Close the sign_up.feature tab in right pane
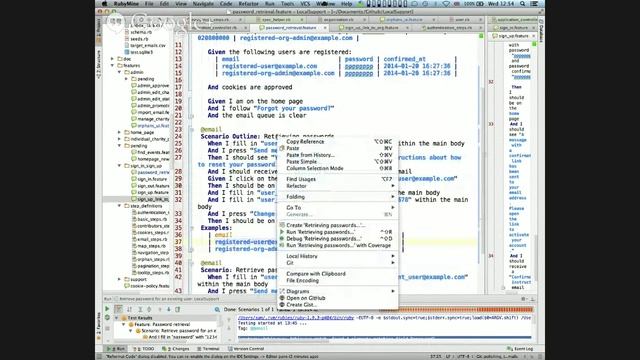Viewport: 640px width, 360px height. pos(533,36)
